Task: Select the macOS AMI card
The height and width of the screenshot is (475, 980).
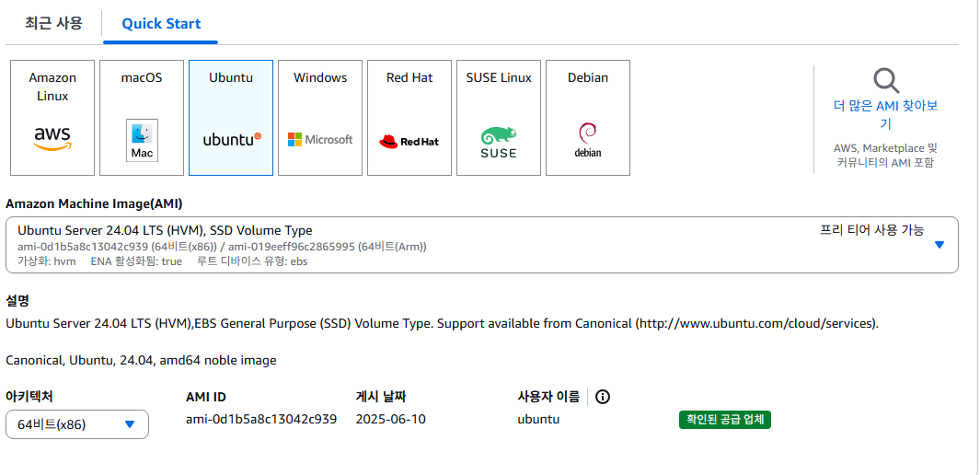Action: tap(142, 118)
